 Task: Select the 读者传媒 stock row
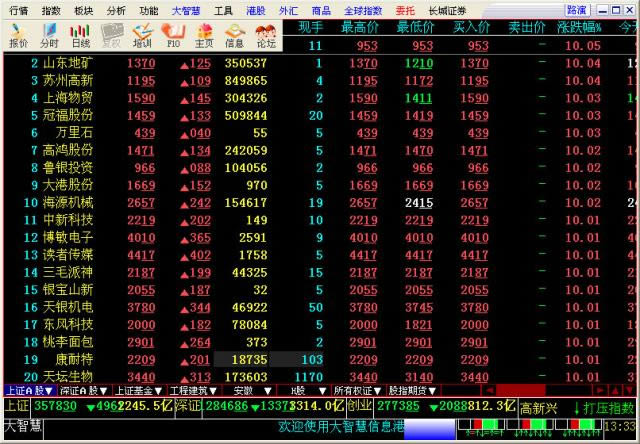click(x=320, y=255)
